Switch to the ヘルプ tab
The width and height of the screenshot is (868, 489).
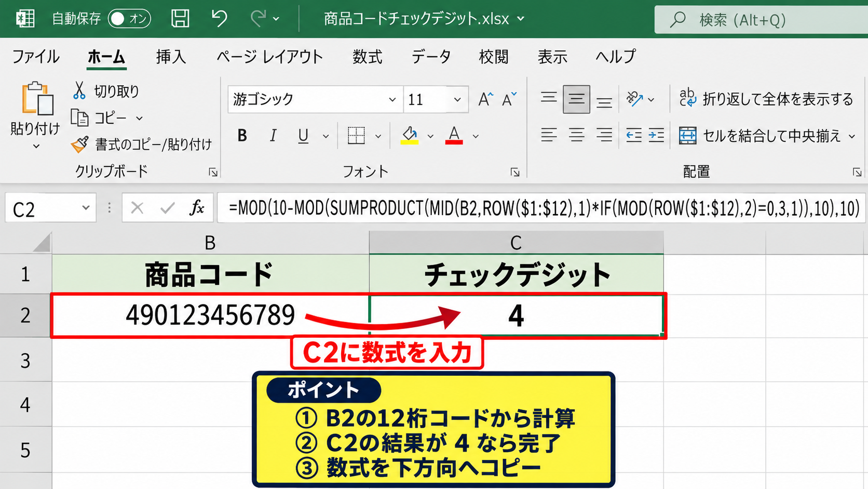[x=616, y=57]
